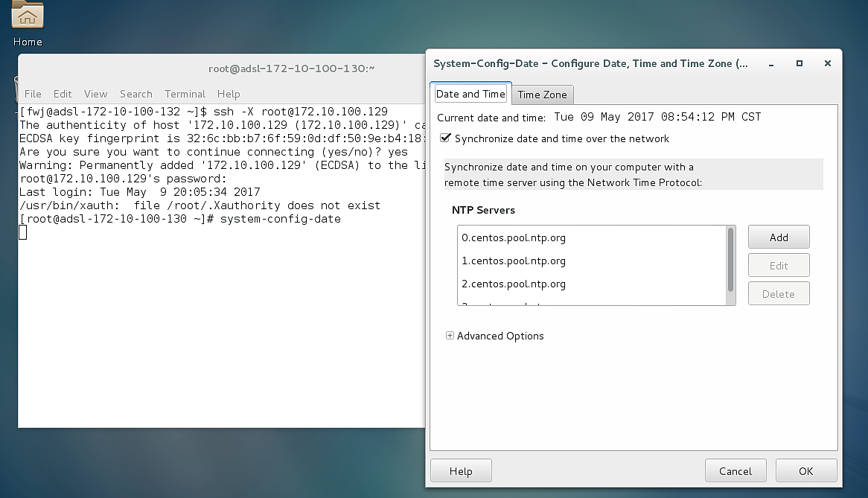868x498 pixels.
Task: Switch to the Time Zone tab
Action: pyautogui.click(x=542, y=95)
